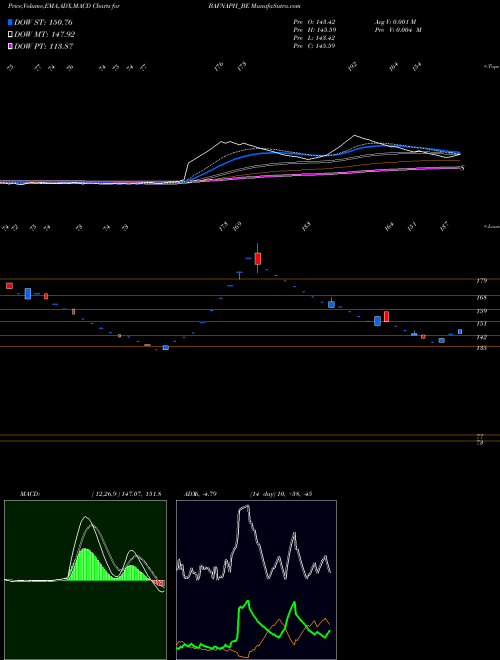Click the 168 price level label
This screenshot has width=500, height=660.
482,298
